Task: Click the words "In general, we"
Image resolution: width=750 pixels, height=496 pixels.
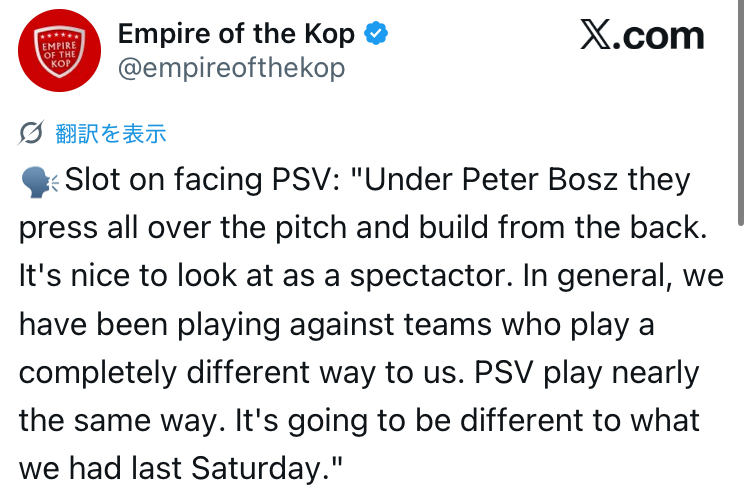Action: point(616,276)
